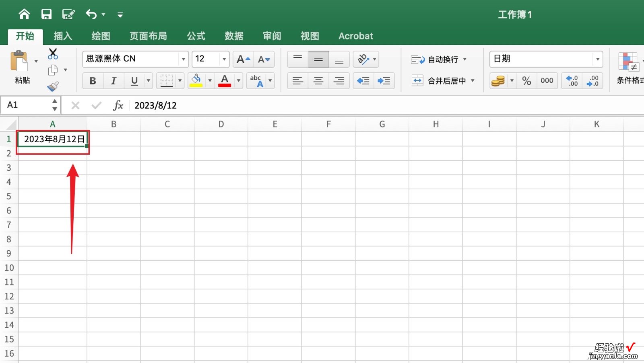Toggle bold formatting
Image resolution: width=644 pixels, height=363 pixels.
[x=93, y=81]
